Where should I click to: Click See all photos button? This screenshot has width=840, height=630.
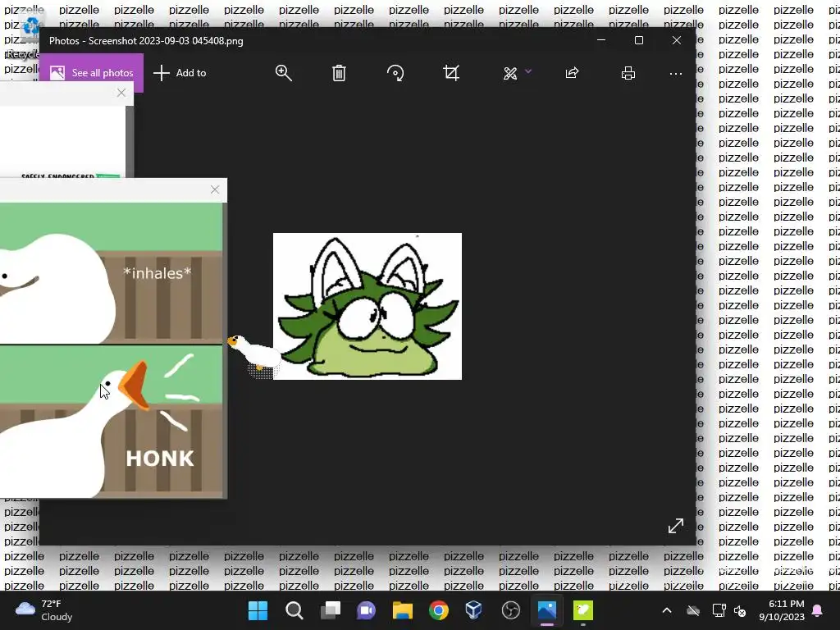tap(92, 73)
